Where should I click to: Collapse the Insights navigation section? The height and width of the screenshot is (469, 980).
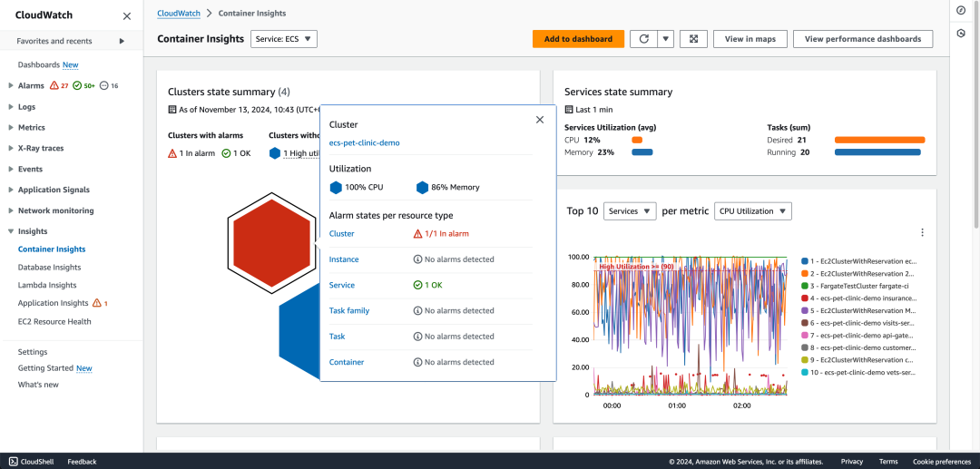[x=11, y=231]
